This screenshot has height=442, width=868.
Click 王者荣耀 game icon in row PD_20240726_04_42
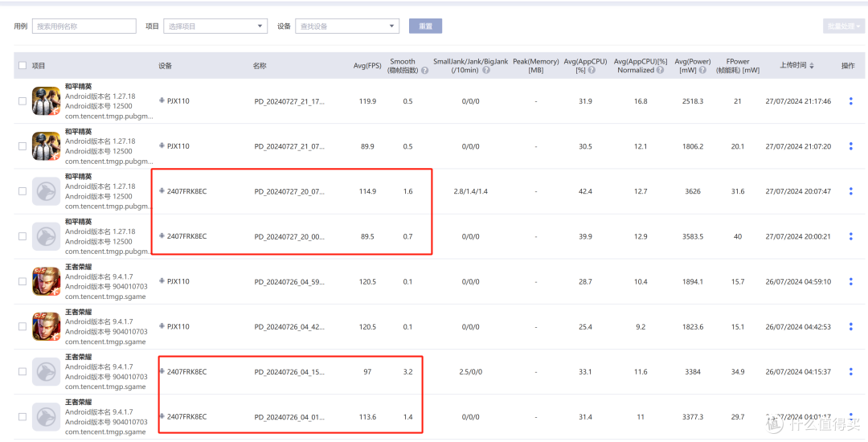click(x=46, y=326)
